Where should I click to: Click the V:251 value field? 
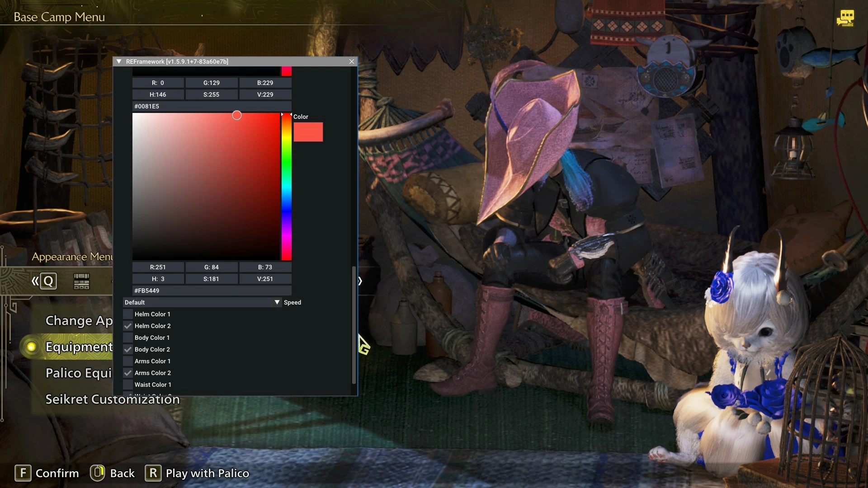265,279
